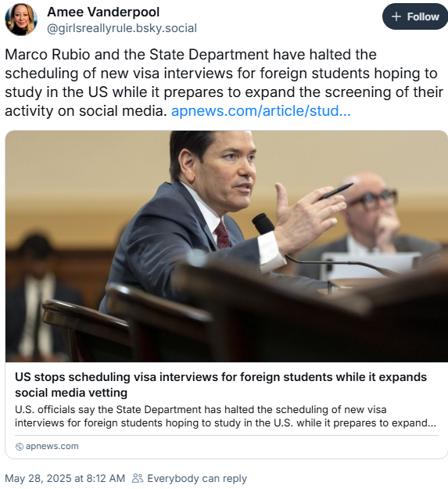Click the @girlsreallyrule.bsky.social handle
The height and width of the screenshot is (489, 448).
pos(122,28)
